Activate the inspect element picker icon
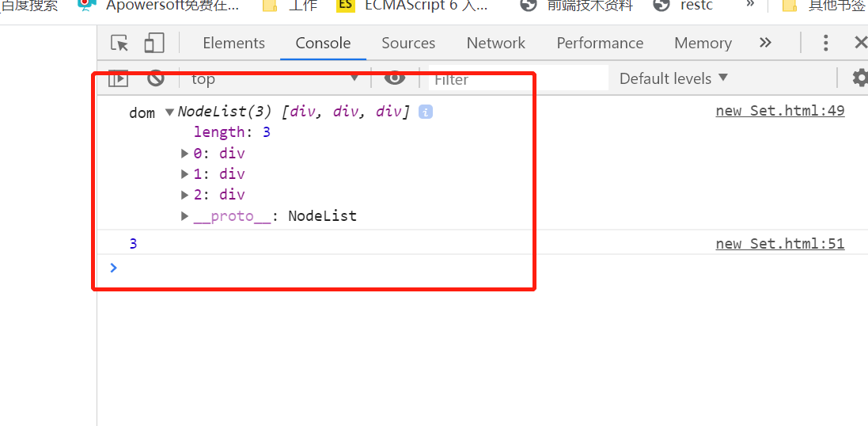 [x=119, y=44]
